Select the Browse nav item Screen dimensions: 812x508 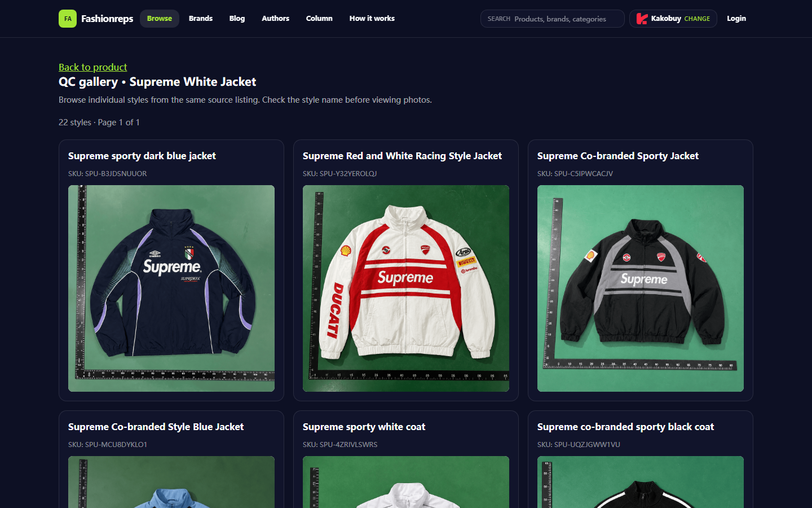tap(160, 19)
